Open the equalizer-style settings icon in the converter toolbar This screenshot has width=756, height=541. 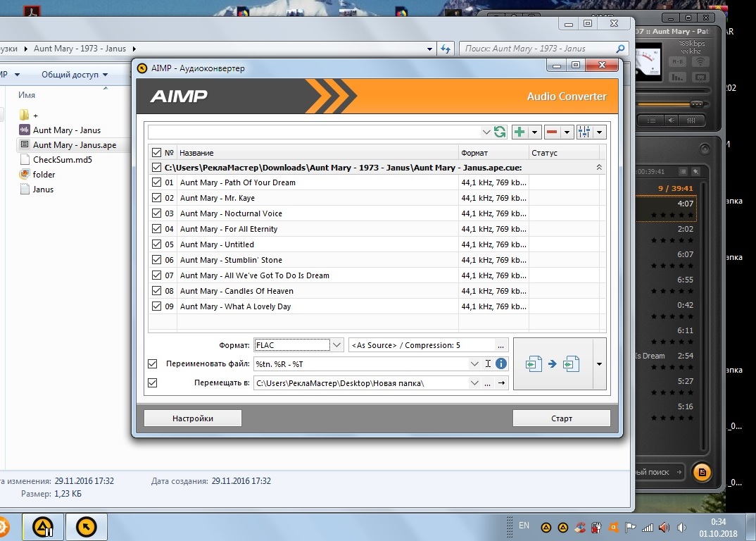click(584, 132)
